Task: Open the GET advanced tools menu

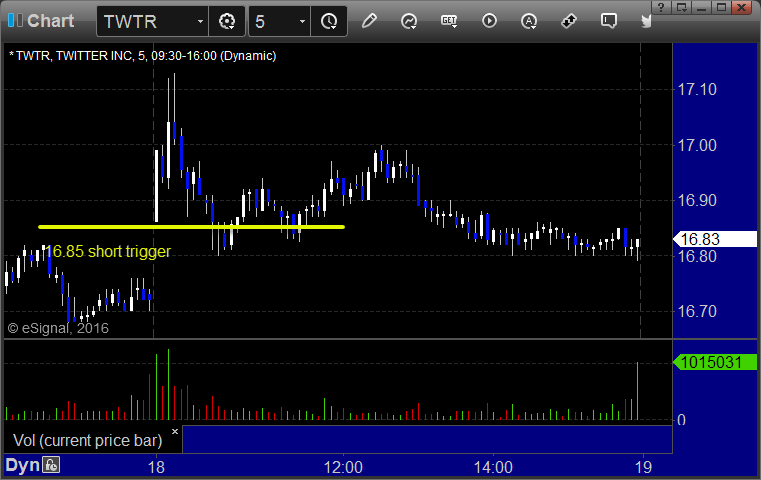Action: click(449, 21)
